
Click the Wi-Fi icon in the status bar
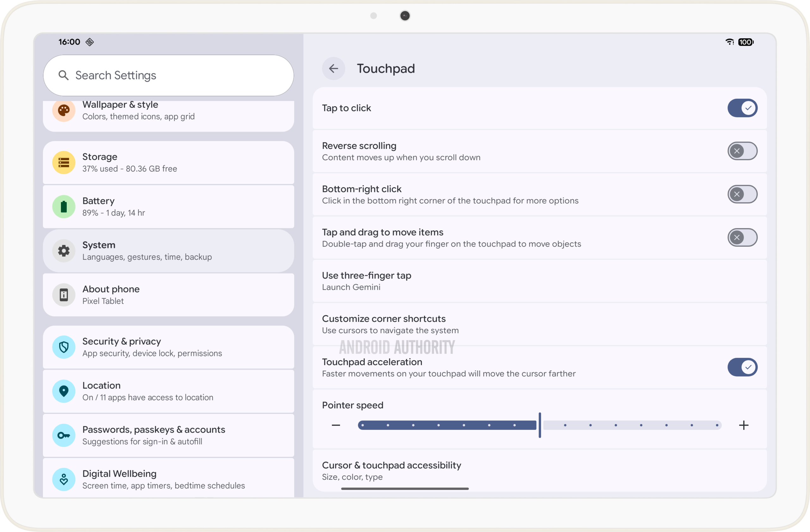tap(729, 42)
